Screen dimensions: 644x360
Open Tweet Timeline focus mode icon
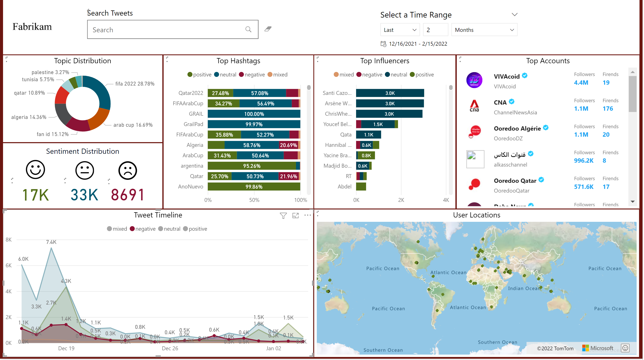(x=296, y=216)
